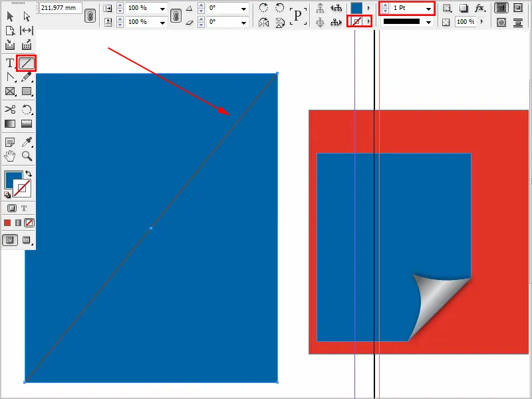
Task: Enable no text wrap option
Action: click(x=501, y=8)
